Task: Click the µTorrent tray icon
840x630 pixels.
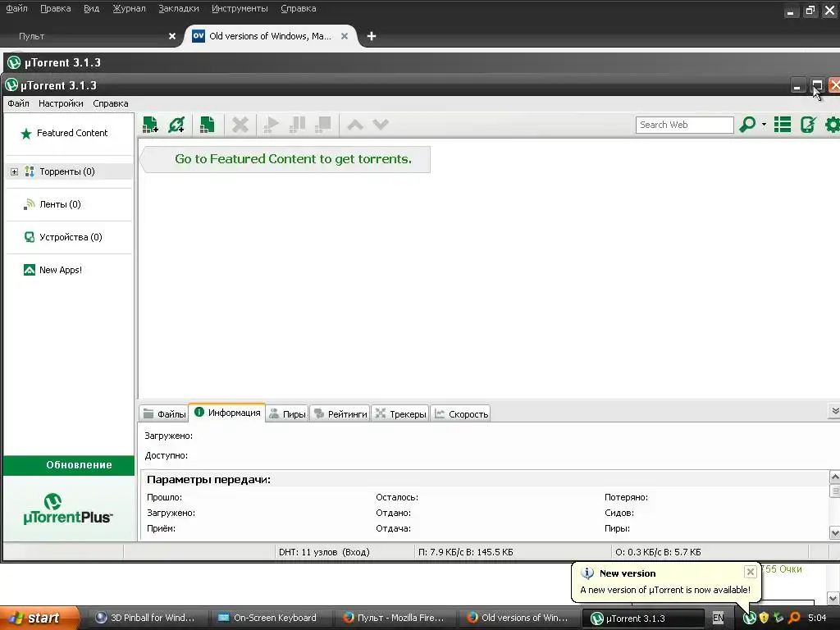Action: click(x=749, y=619)
